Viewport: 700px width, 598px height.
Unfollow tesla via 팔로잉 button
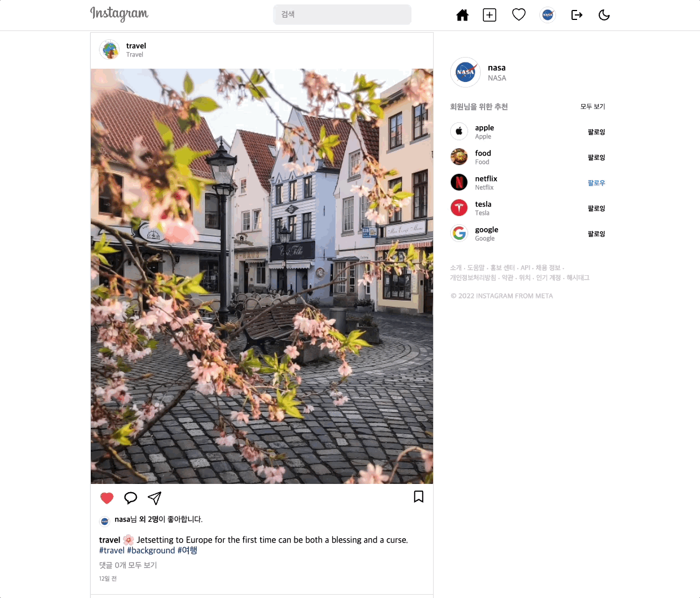(x=596, y=209)
